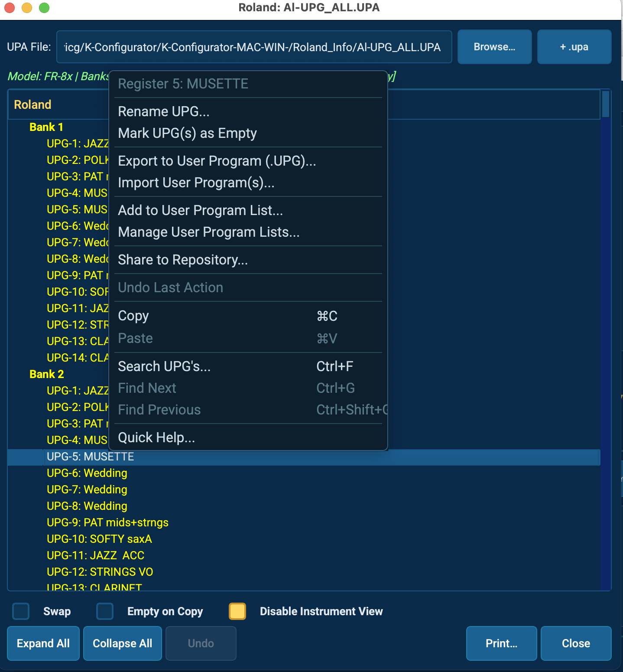623x672 pixels.
Task: Select UPG-1 under Bank 1
Action: click(x=78, y=144)
